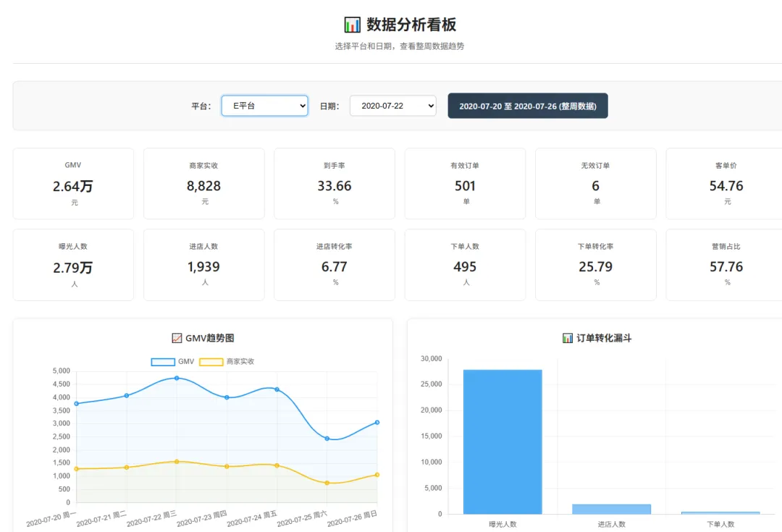The width and height of the screenshot is (782, 532).
Task: Click the subtitle 选择平台和日期，查看整周数据趋势
Action: (400, 46)
